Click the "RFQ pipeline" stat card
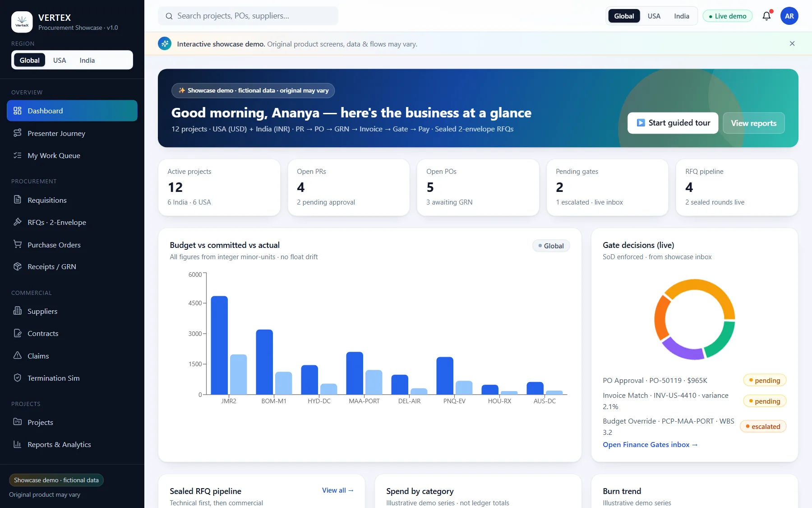Viewport: 812px width, 508px height. point(737,187)
